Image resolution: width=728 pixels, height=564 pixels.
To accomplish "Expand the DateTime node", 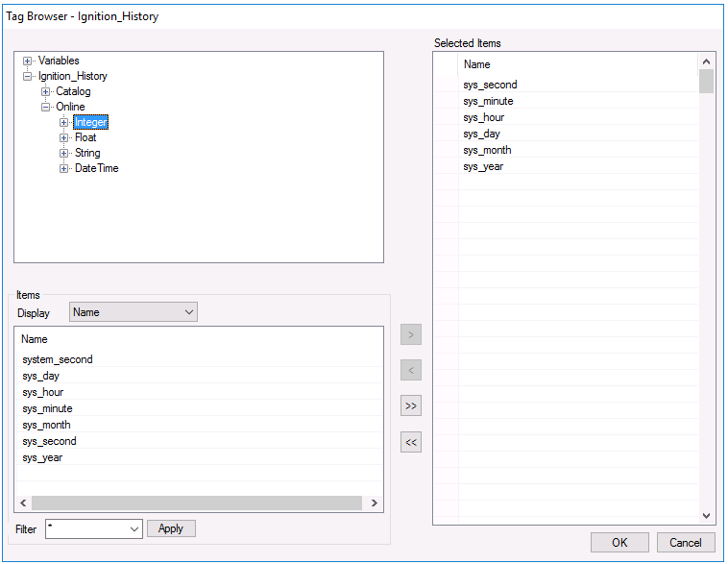I will (63, 168).
